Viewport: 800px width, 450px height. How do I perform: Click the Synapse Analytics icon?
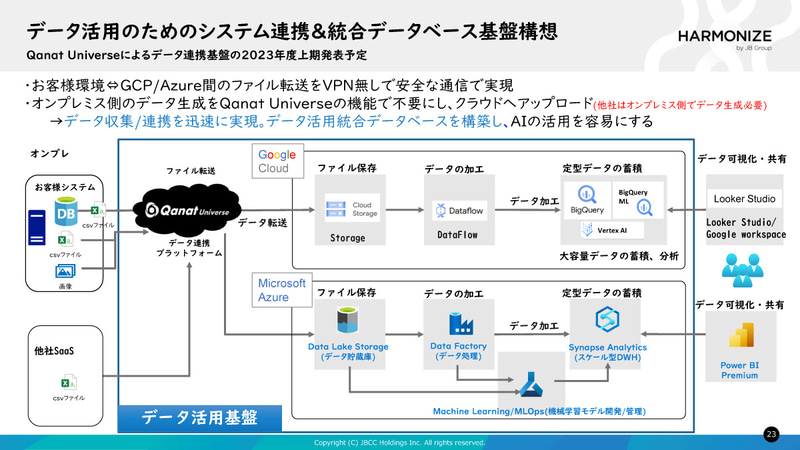(x=607, y=319)
